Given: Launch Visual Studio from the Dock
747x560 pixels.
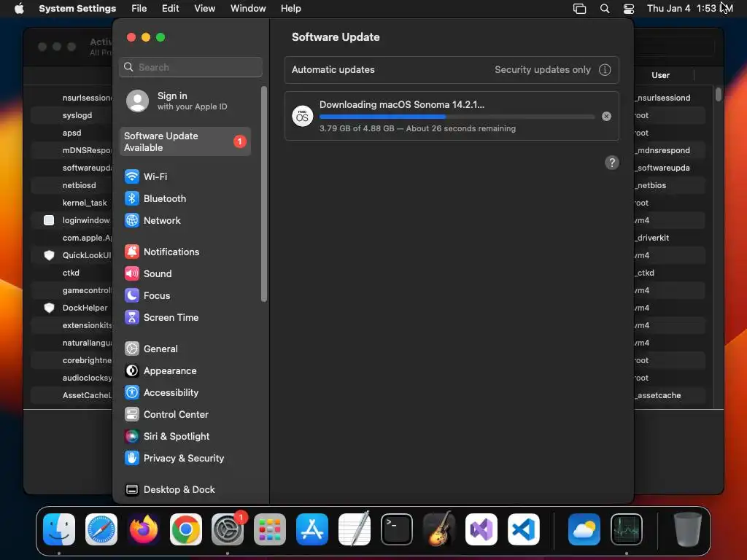Looking at the screenshot, I should tap(481, 529).
